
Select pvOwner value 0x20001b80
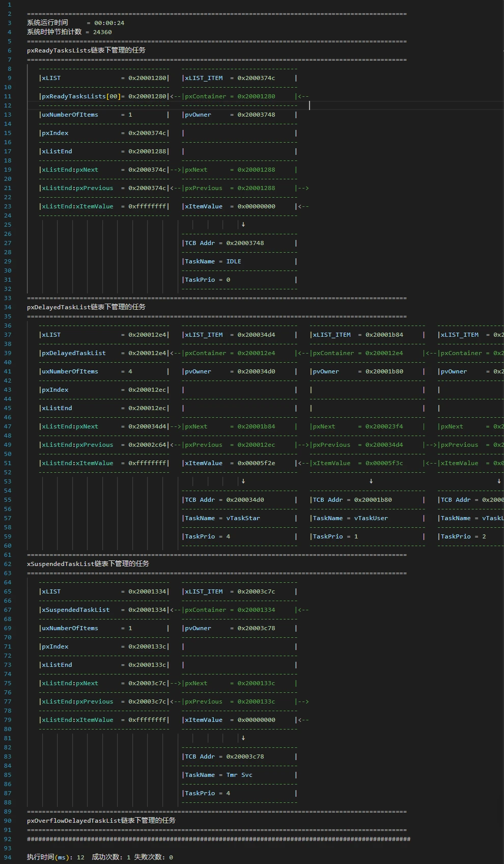[384, 371]
